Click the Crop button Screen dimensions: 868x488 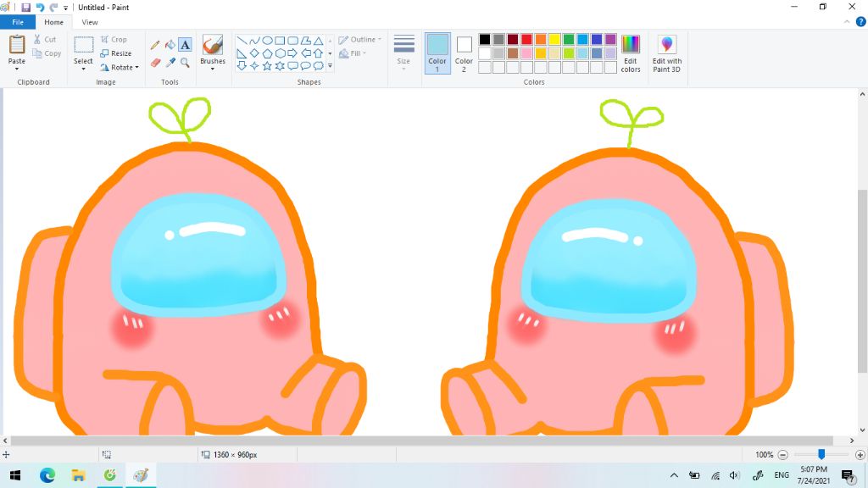click(114, 39)
